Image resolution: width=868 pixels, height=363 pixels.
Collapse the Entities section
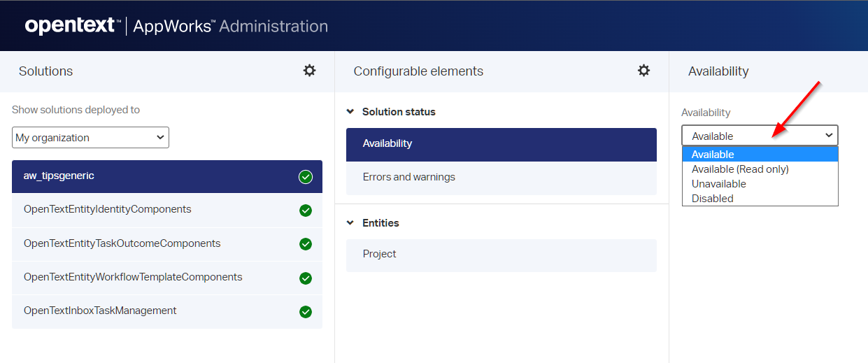coord(350,223)
